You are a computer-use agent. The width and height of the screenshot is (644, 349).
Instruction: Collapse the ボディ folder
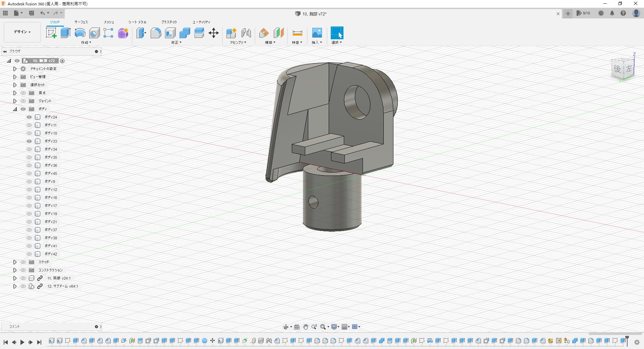coord(15,109)
